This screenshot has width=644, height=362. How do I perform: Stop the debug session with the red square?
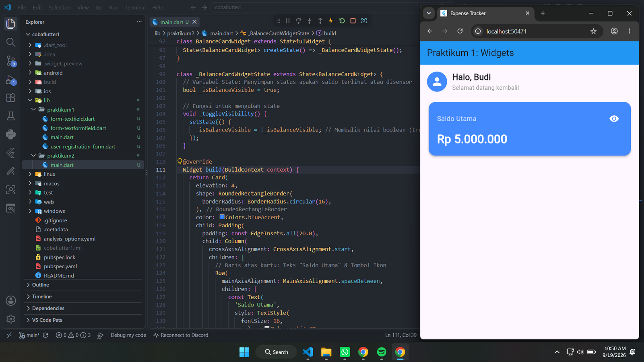pyautogui.click(x=353, y=21)
